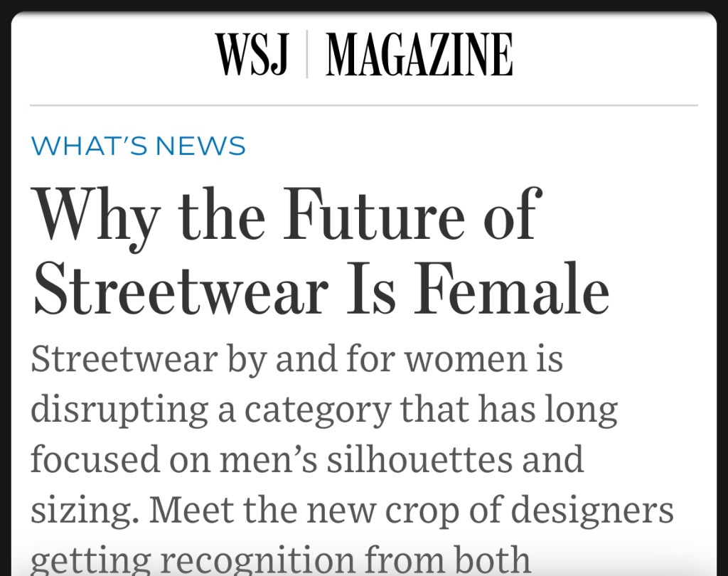The height and width of the screenshot is (576, 728).
Task: Click the word "Streetwear" in the headline
Action: [181, 289]
